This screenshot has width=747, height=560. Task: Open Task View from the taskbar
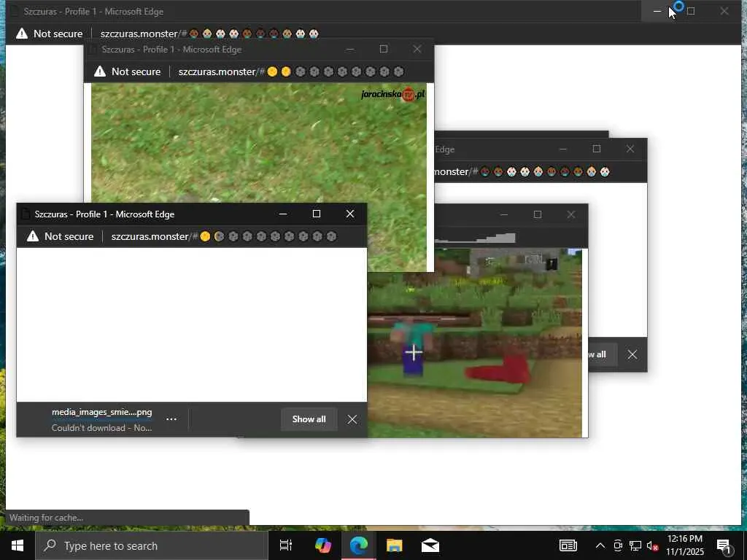pyautogui.click(x=286, y=545)
